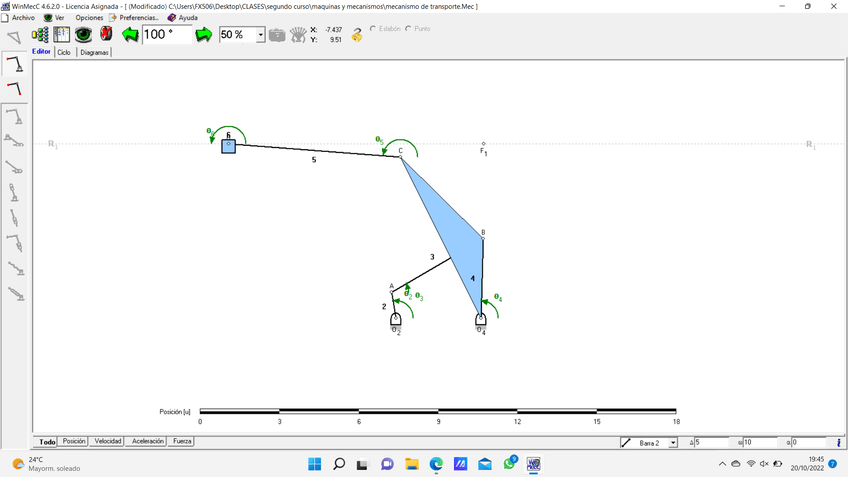Select the Punto radio button
This screenshot has width=848, height=477.
tap(408, 29)
